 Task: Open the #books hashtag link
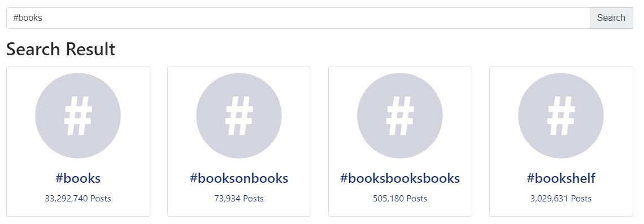(x=78, y=178)
